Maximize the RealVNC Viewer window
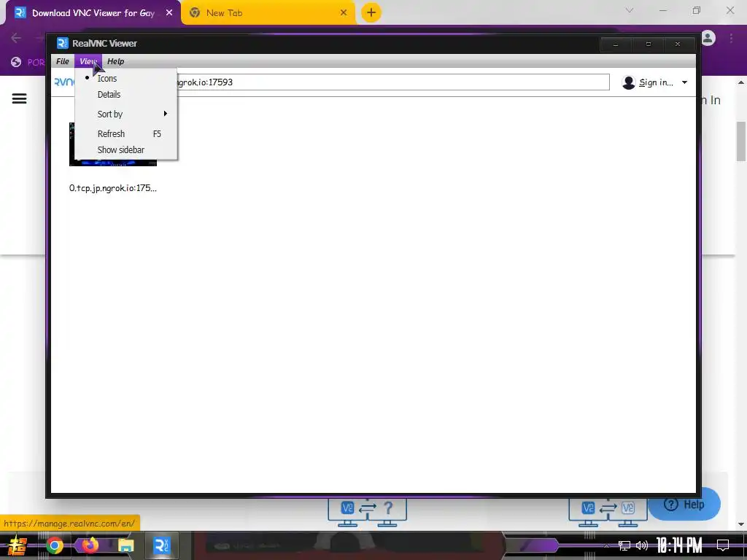Viewport: 747px width, 560px height. pyautogui.click(x=648, y=44)
